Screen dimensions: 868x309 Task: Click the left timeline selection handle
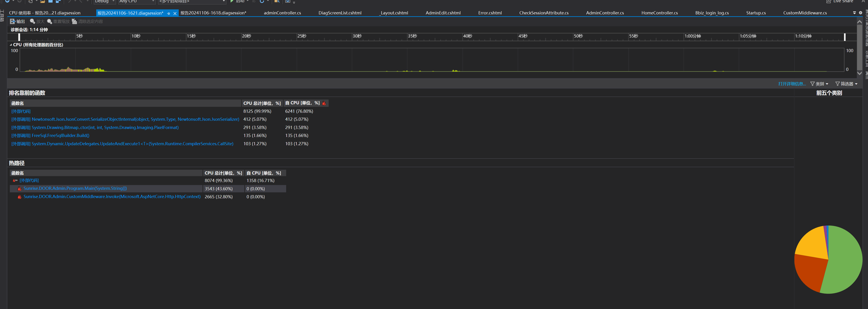(19, 37)
